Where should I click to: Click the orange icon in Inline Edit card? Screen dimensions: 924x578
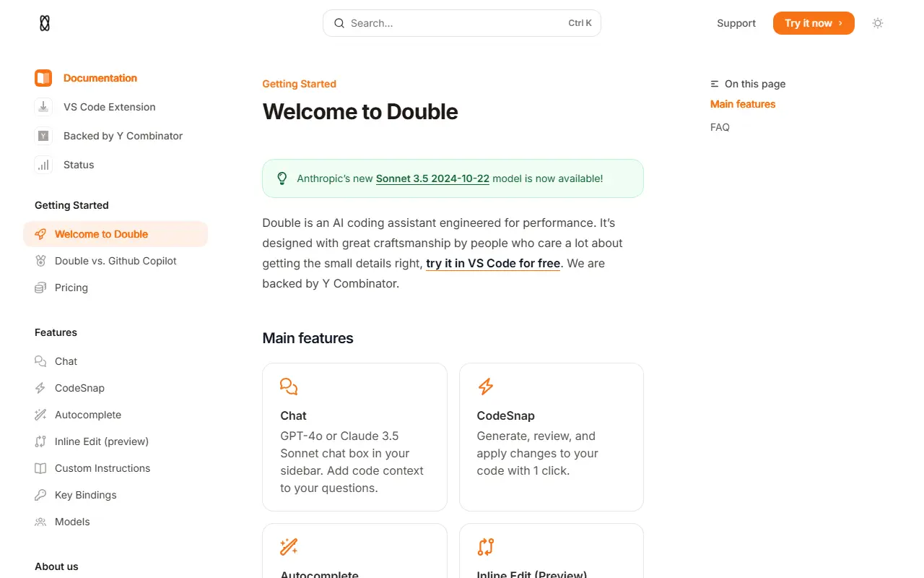pos(486,547)
